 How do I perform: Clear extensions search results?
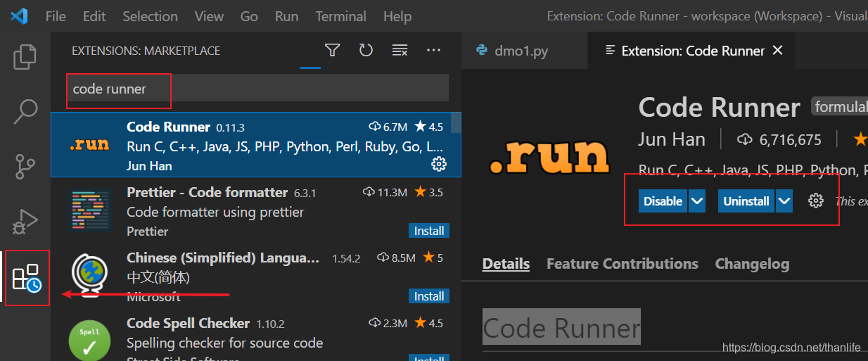pos(400,50)
